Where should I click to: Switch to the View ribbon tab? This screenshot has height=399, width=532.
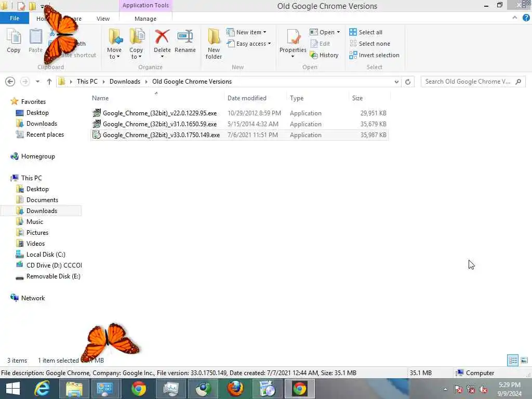click(x=103, y=19)
